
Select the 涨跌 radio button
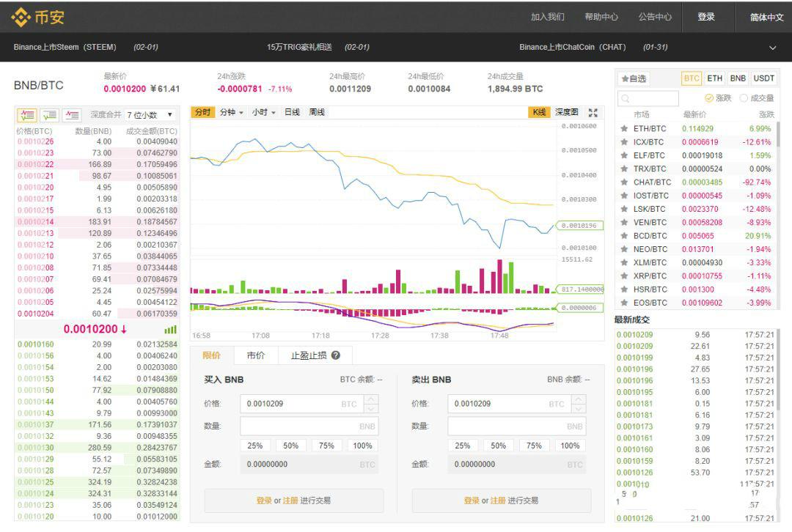(x=709, y=97)
